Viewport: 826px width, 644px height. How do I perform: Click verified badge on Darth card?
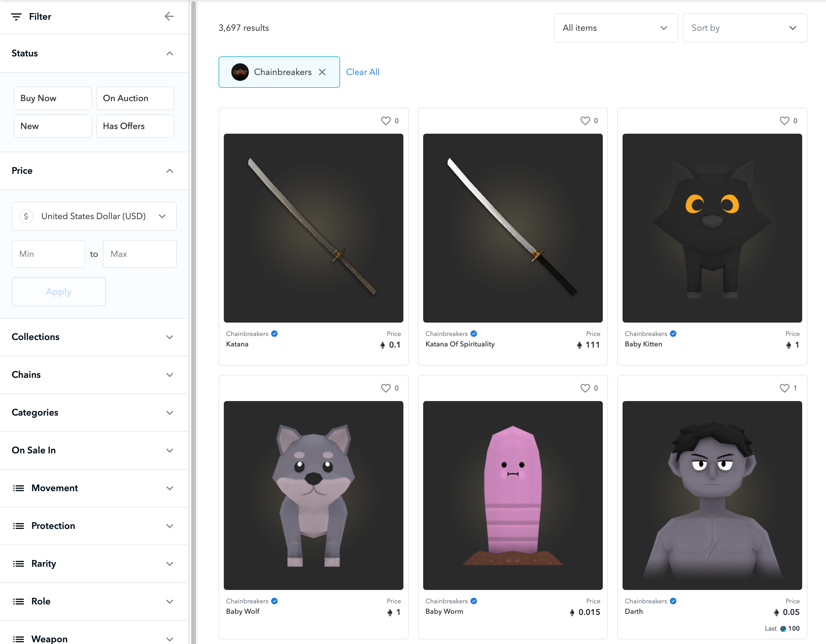673,601
